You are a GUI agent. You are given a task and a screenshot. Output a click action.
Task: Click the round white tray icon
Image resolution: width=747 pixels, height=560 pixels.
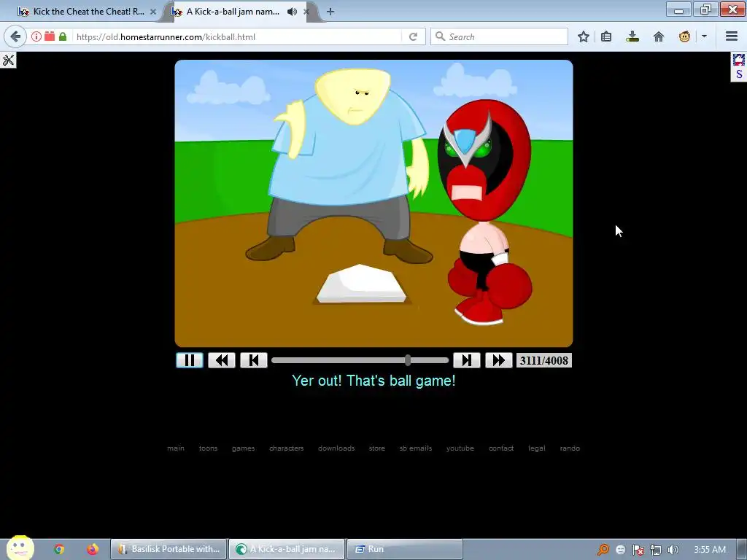point(620,550)
